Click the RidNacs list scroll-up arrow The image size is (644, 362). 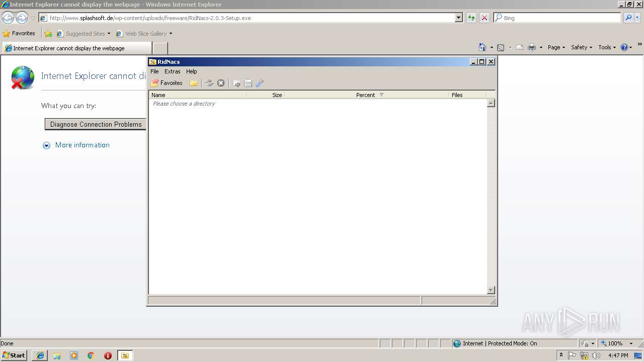click(491, 103)
